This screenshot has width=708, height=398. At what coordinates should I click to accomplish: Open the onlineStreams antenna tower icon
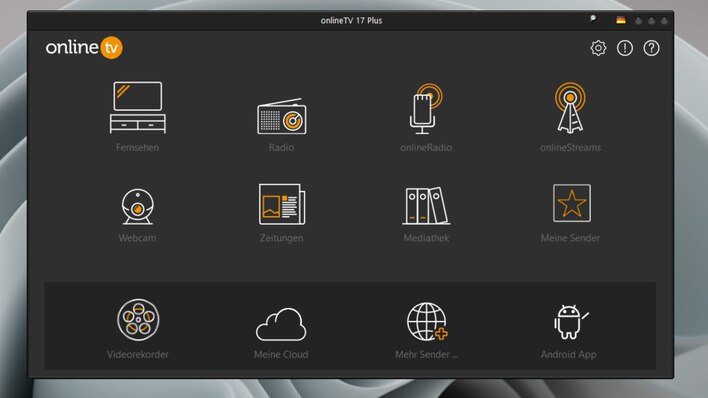click(570, 108)
